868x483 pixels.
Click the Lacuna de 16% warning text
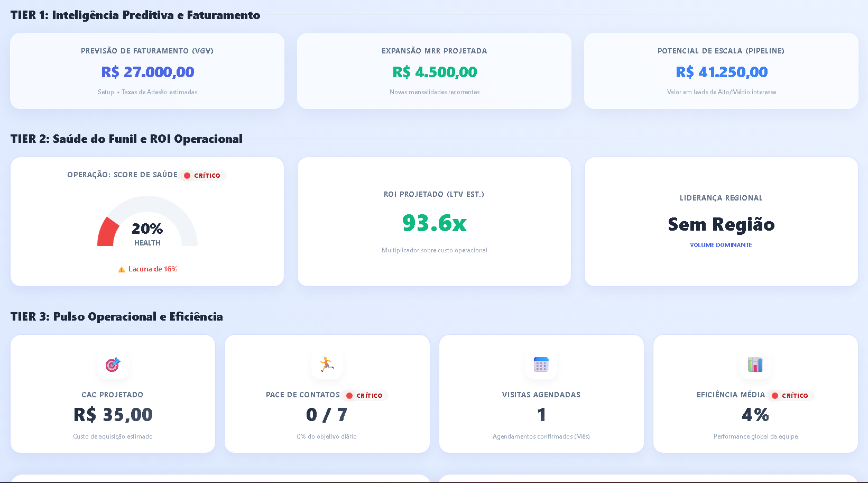[153, 269]
